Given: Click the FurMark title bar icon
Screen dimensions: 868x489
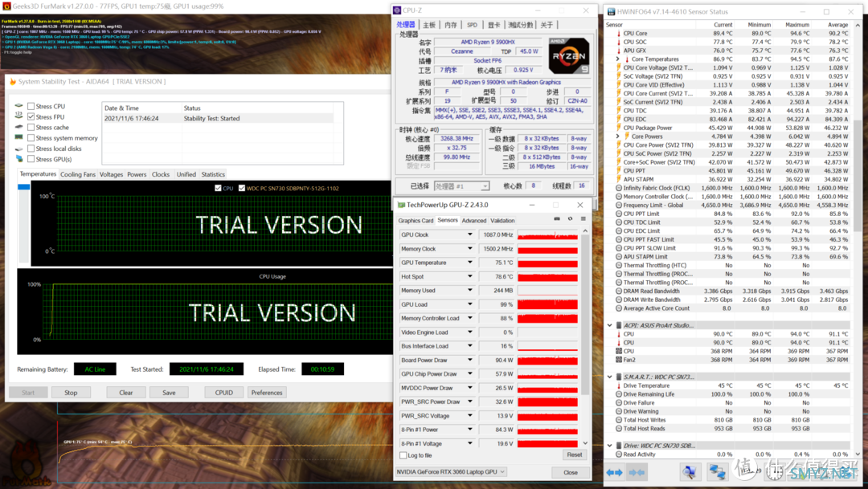Looking at the screenshot, I should tap(6, 6).
